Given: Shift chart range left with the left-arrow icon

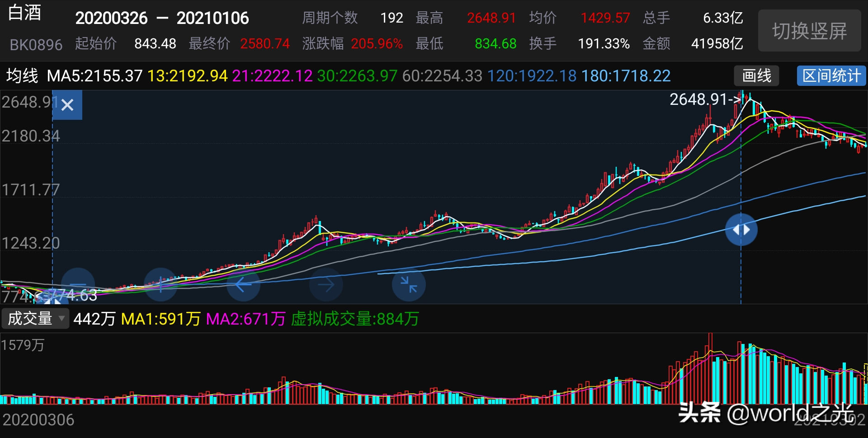Looking at the screenshot, I should (243, 285).
